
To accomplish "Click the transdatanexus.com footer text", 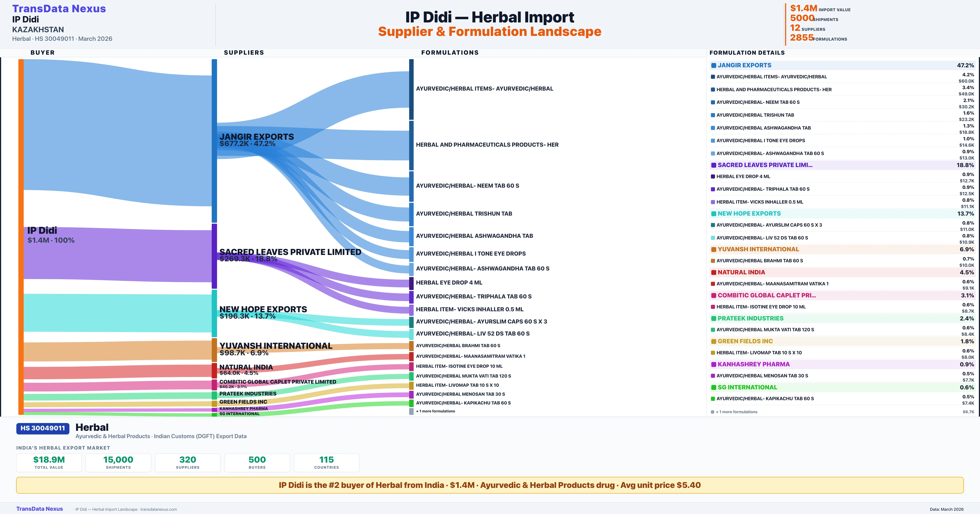I will [x=158, y=510].
